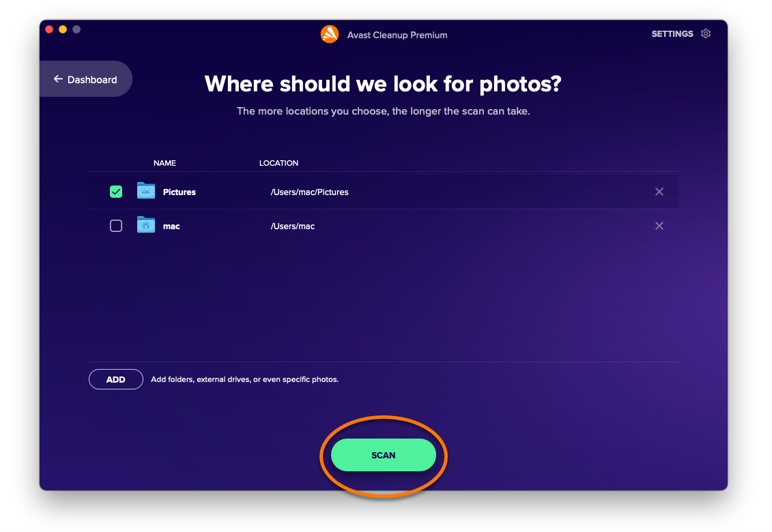
Task: Select the Pictures row name
Action: 180,192
